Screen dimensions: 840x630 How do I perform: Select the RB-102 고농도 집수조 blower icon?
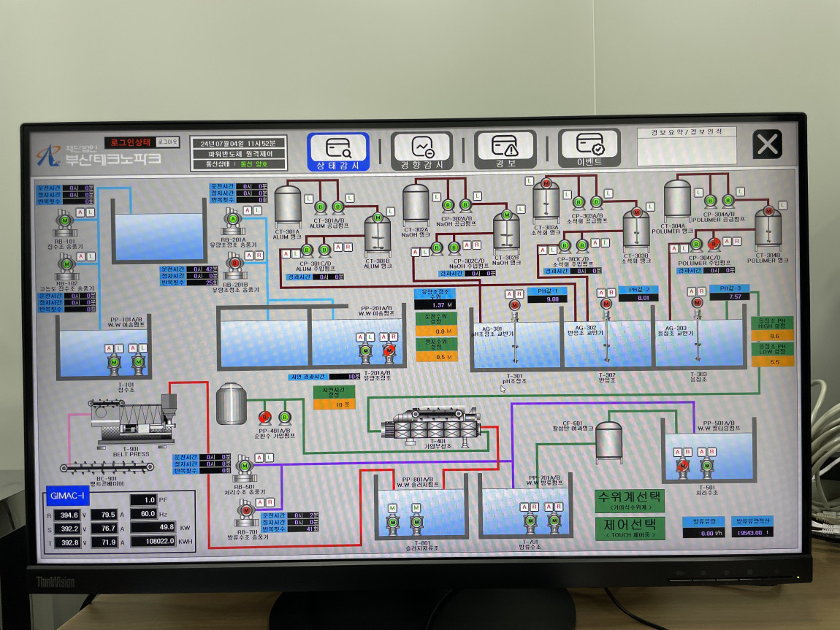point(66,267)
